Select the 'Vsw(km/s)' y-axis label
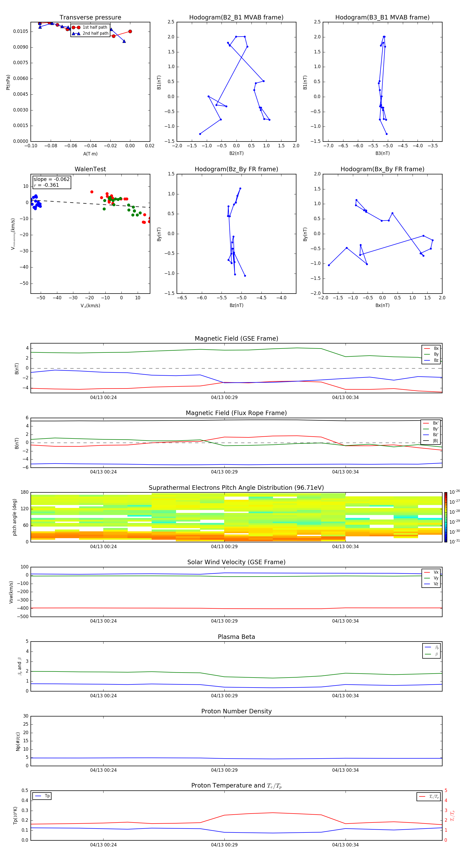This screenshot has width=473, height=868. pyautogui.click(x=11, y=592)
